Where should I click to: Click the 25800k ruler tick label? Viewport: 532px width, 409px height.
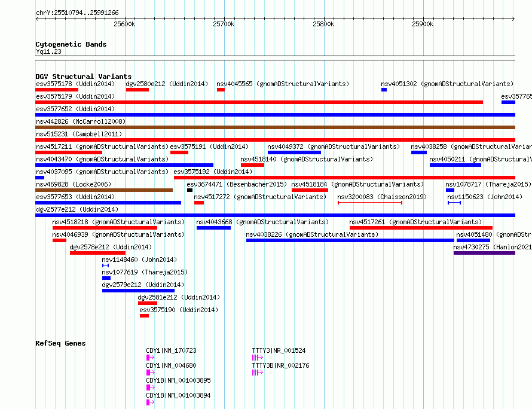coord(323,24)
